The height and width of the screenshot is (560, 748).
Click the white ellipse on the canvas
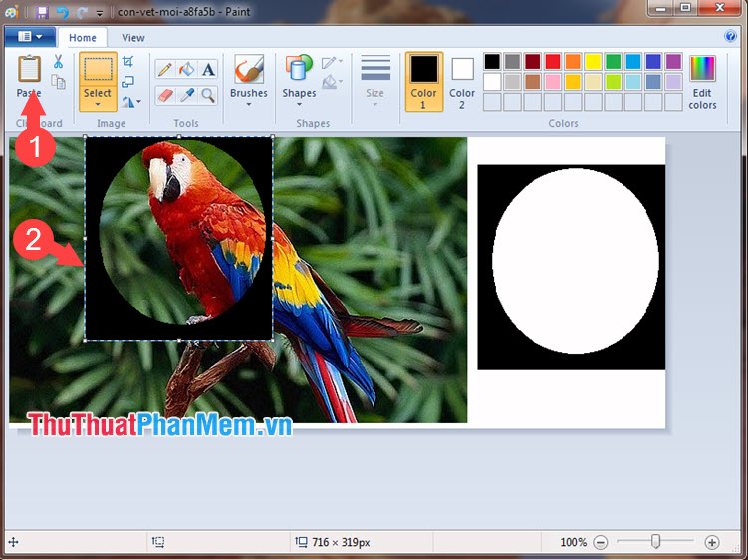click(x=576, y=261)
